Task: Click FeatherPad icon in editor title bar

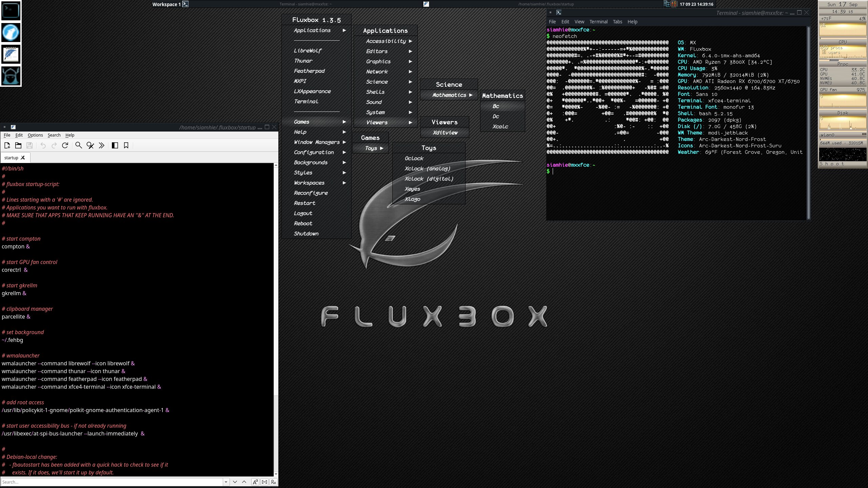Action: click(13, 127)
